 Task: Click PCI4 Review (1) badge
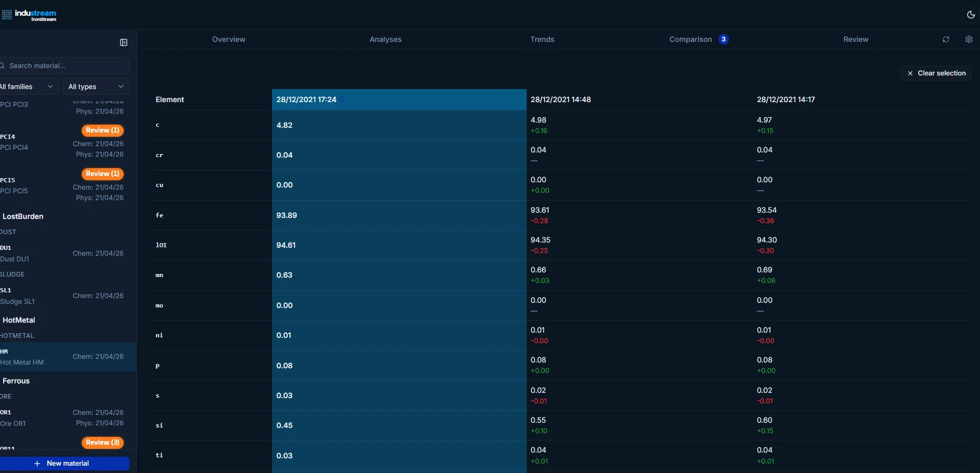tap(103, 130)
